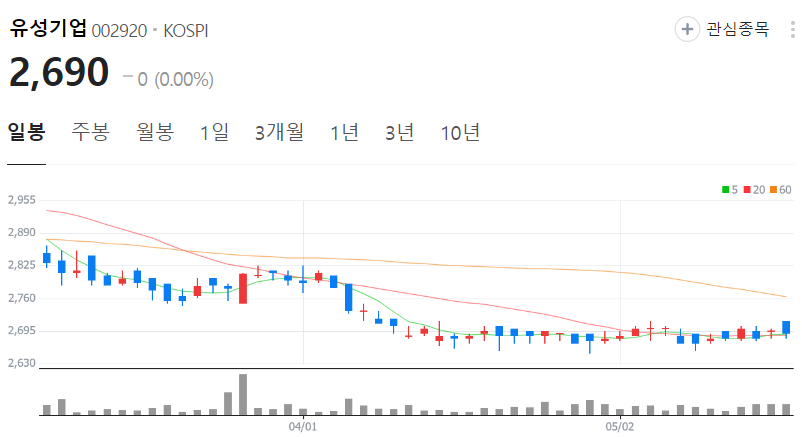Open the 1일 chart tab
This screenshot has height=437, width=802.
tap(214, 132)
